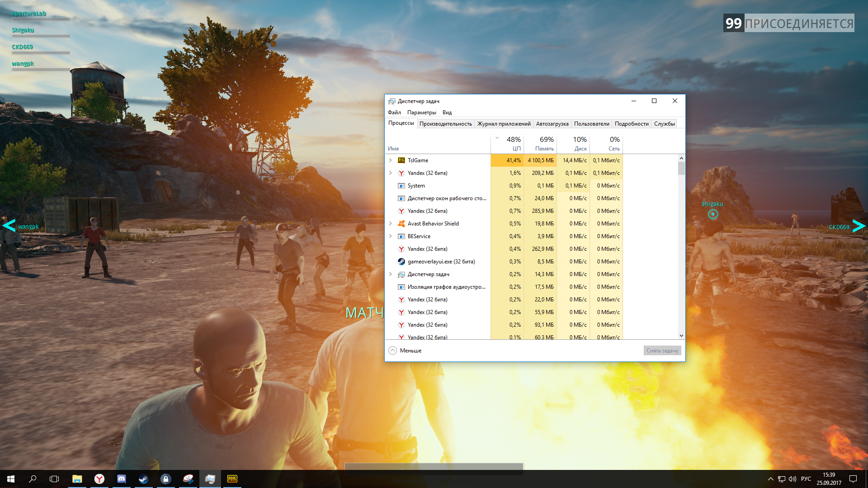868x488 pixels.
Task: Select the gameoverlayui.exe Steam icon
Action: coord(401,262)
